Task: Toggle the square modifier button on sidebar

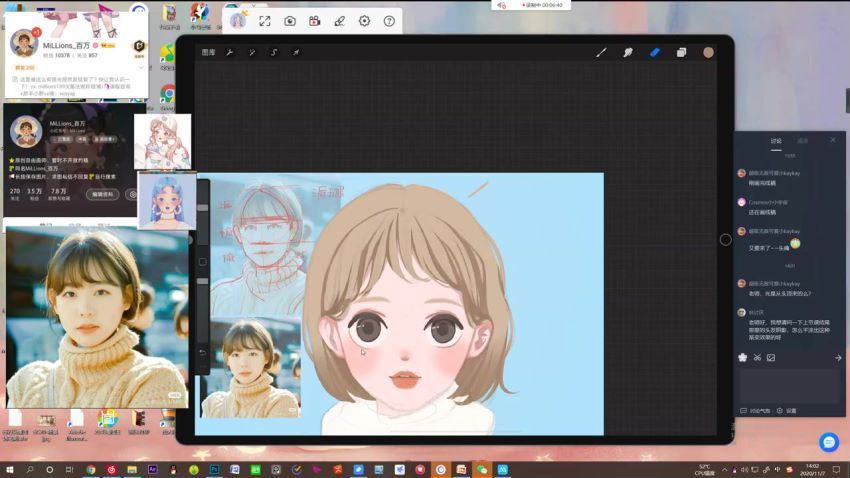Action: pyautogui.click(x=202, y=262)
